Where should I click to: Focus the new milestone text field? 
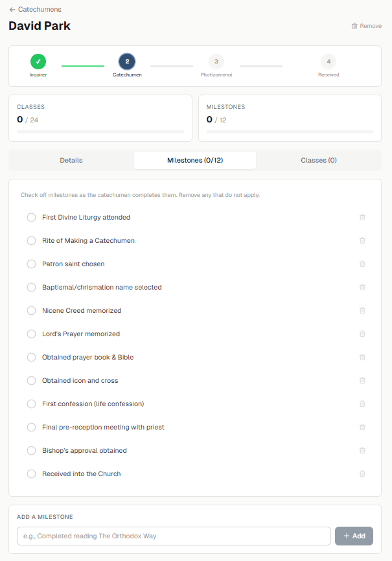click(174, 536)
